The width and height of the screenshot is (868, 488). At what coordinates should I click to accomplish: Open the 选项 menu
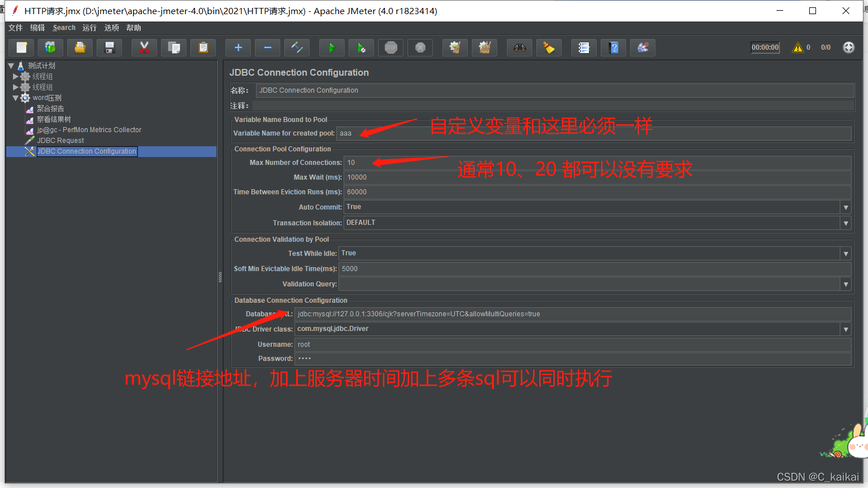(112, 28)
